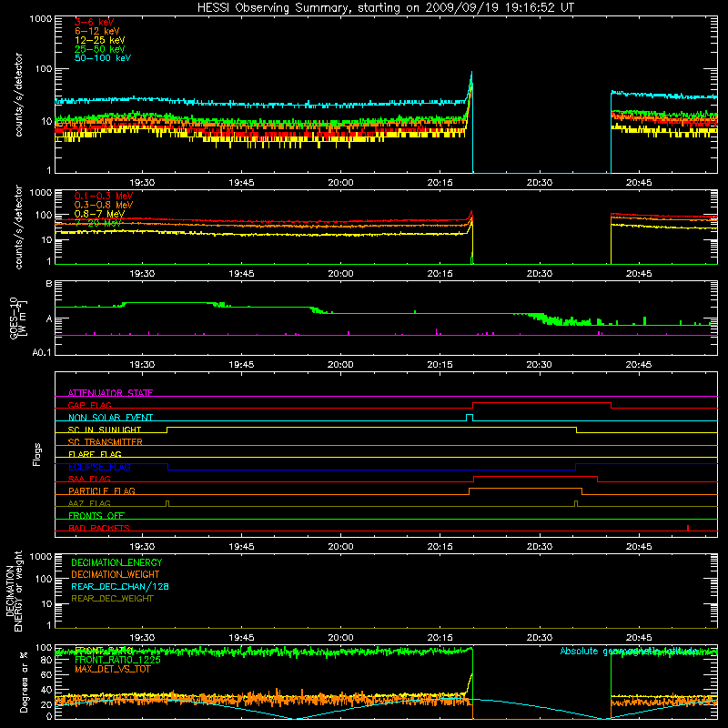The width and height of the screenshot is (728, 728).
Task: Click the counts/s/detector title of keV panel
Action: [18, 95]
